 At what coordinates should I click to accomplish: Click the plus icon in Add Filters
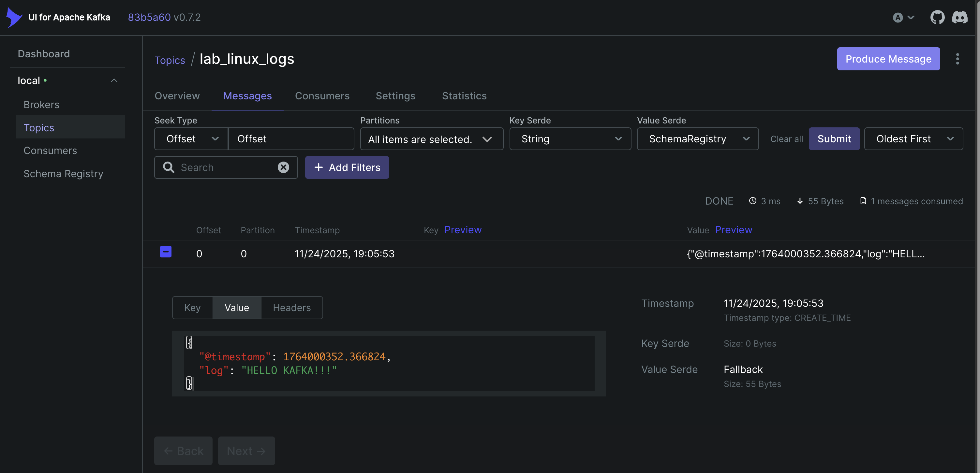(x=319, y=167)
